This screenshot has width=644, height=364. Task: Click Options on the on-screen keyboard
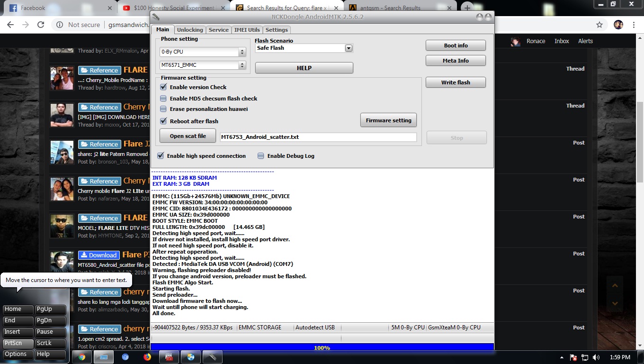tap(18, 355)
